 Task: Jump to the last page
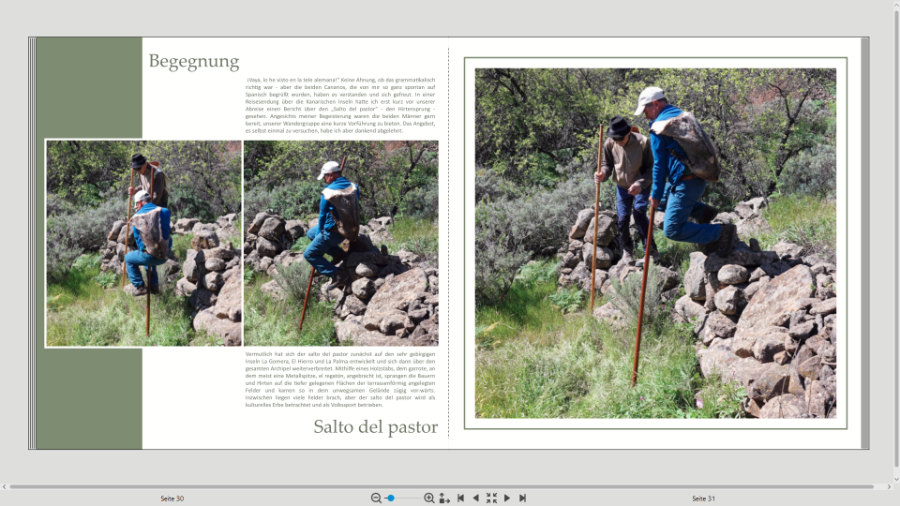522,498
